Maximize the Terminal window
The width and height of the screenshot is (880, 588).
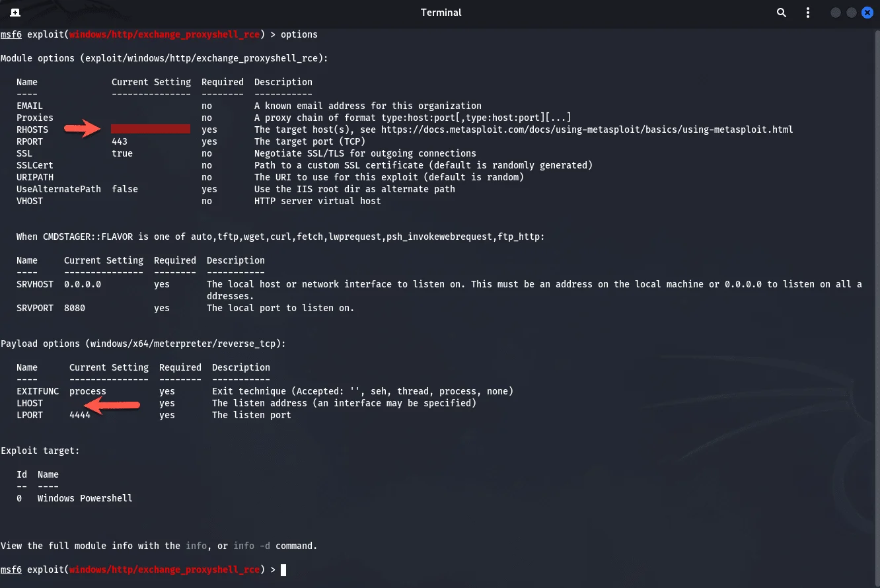click(x=852, y=13)
